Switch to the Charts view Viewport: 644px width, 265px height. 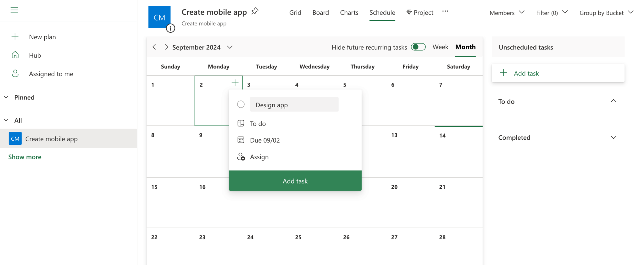(349, 13)
